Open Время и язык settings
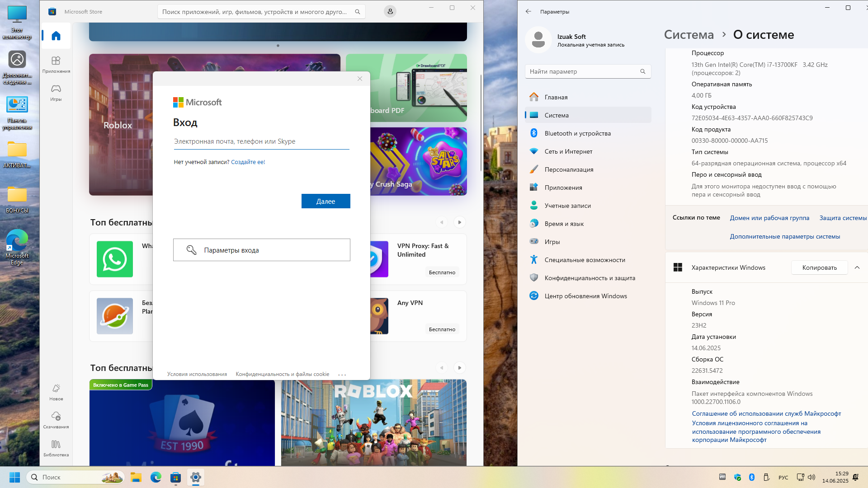This screenshot has width=868, height=488. click(x=588, y=224)
